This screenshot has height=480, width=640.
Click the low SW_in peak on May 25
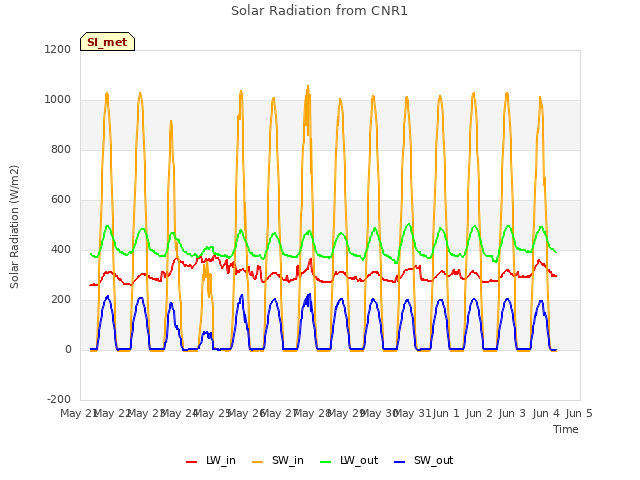coord(207,263)
